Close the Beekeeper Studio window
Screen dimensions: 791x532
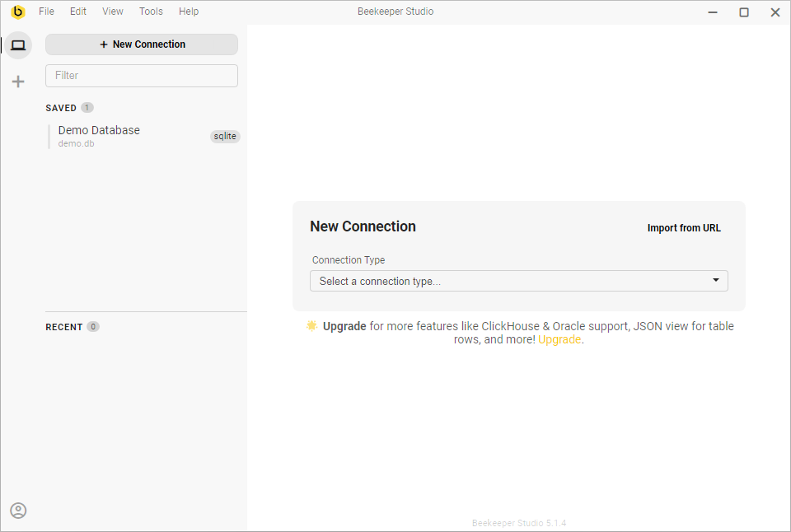click(775, 12)
